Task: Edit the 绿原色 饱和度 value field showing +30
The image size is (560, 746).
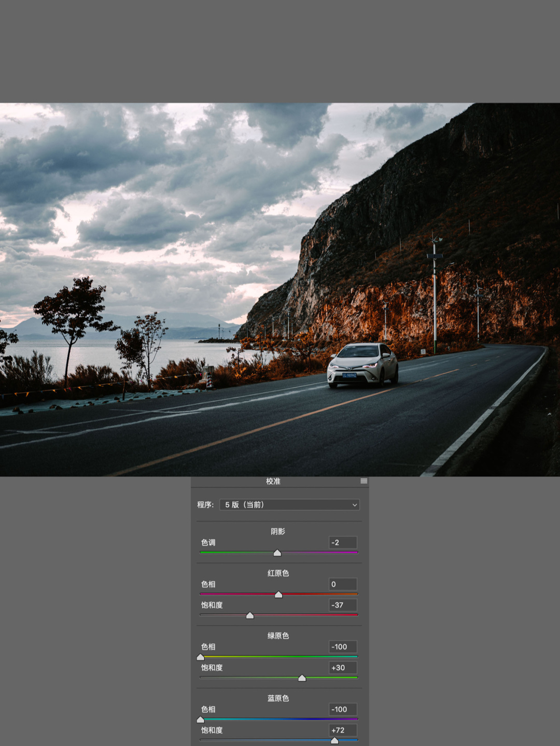Action: pos(343,668)
